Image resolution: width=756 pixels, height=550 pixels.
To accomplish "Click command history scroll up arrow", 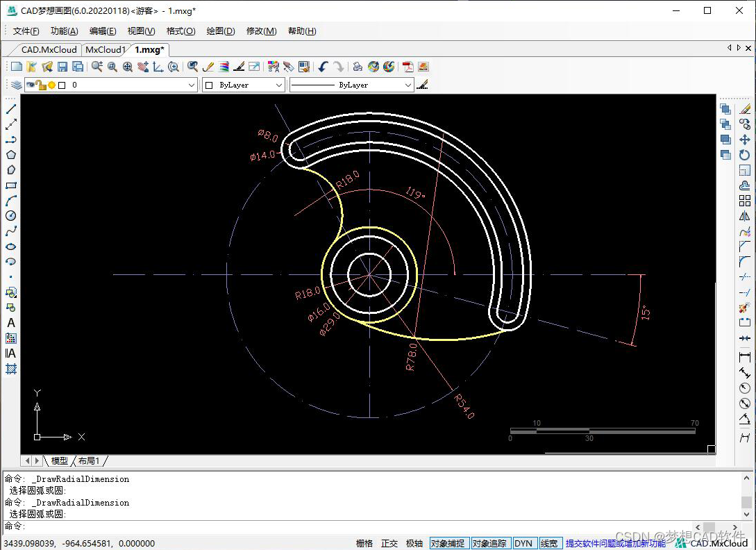I will [747, 478].
